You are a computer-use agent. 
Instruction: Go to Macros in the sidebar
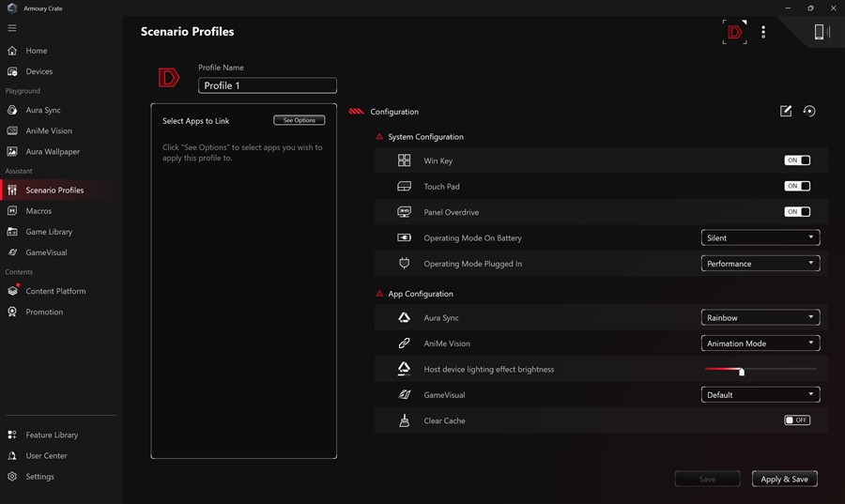38,211
